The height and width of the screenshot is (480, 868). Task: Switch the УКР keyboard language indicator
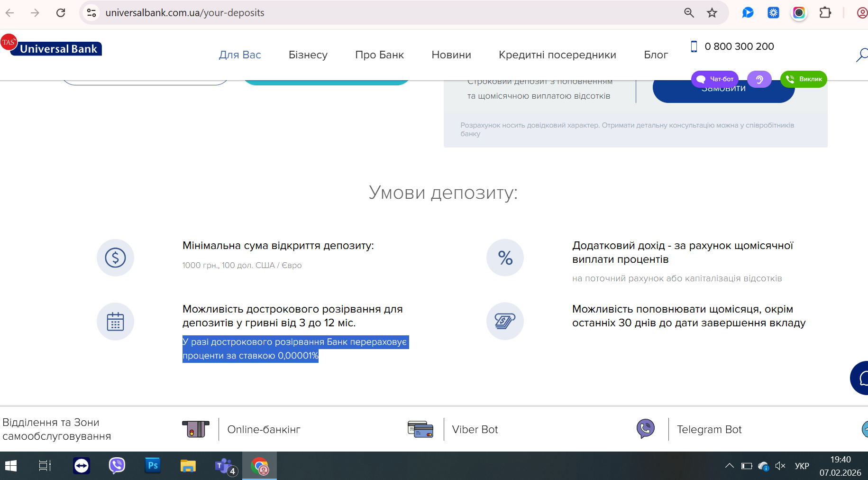[802, 466]
